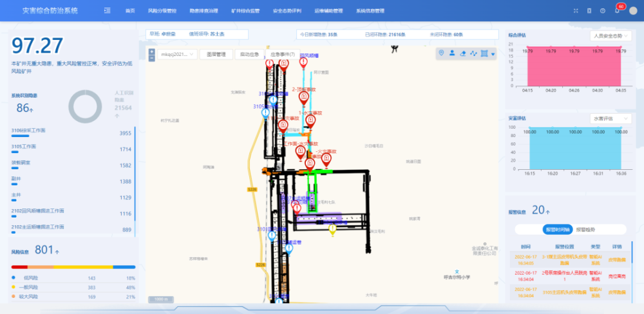
Task: Select the location pin tool on map toolbar
Action: click(x=442, y=53)
